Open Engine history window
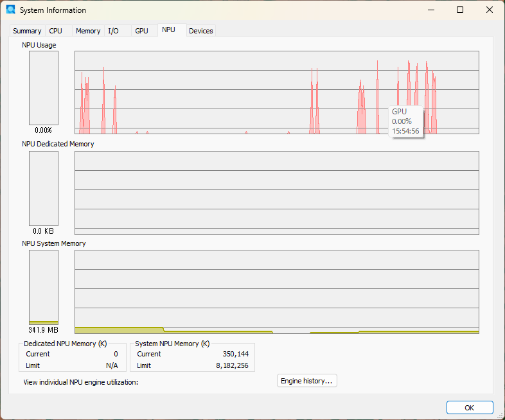Image resolution: width=505 pixels, height=420 pixels. [x=306, y=381]
